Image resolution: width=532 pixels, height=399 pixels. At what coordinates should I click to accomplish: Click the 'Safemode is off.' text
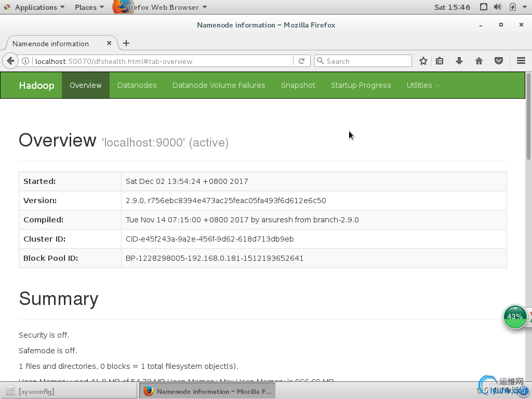(48, 351)
